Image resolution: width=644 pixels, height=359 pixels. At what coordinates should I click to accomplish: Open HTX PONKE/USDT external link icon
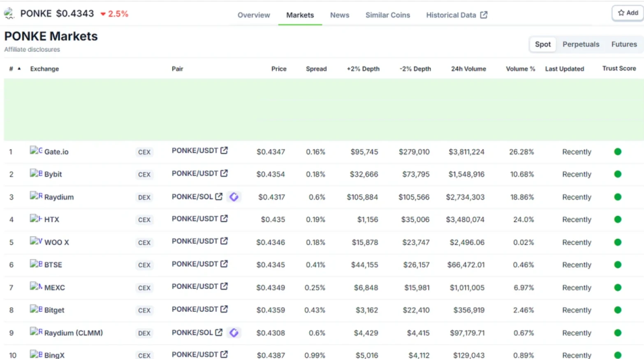click(224, 219)
